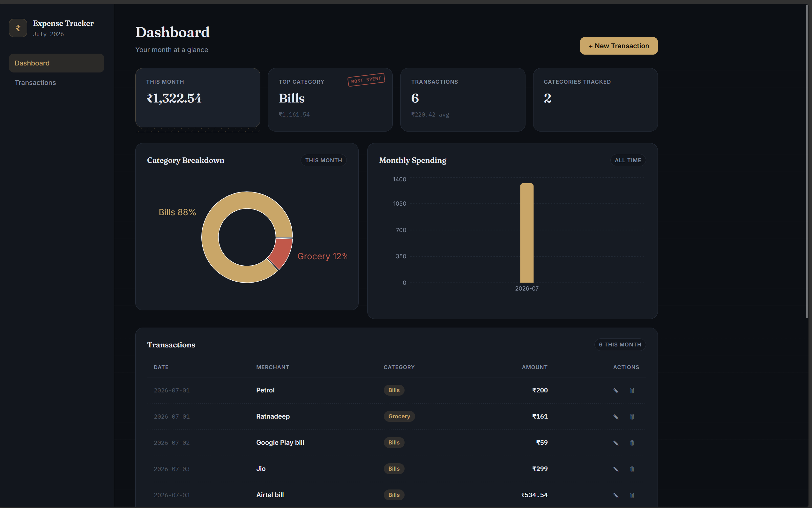
Task: Click the THIS MONTH badge on Category Breakdown
Action: pyautogui.click(x=324, y=160)
